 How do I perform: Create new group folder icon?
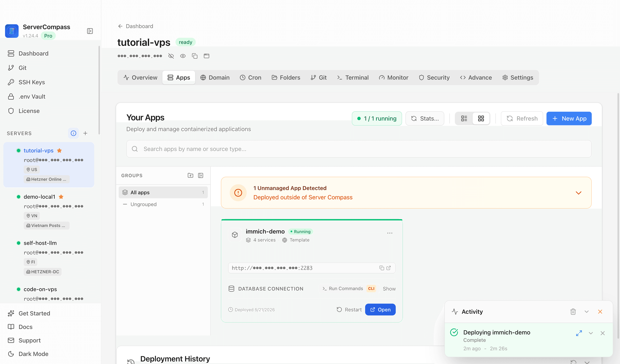pyautogui.click(x=190, y=175)
